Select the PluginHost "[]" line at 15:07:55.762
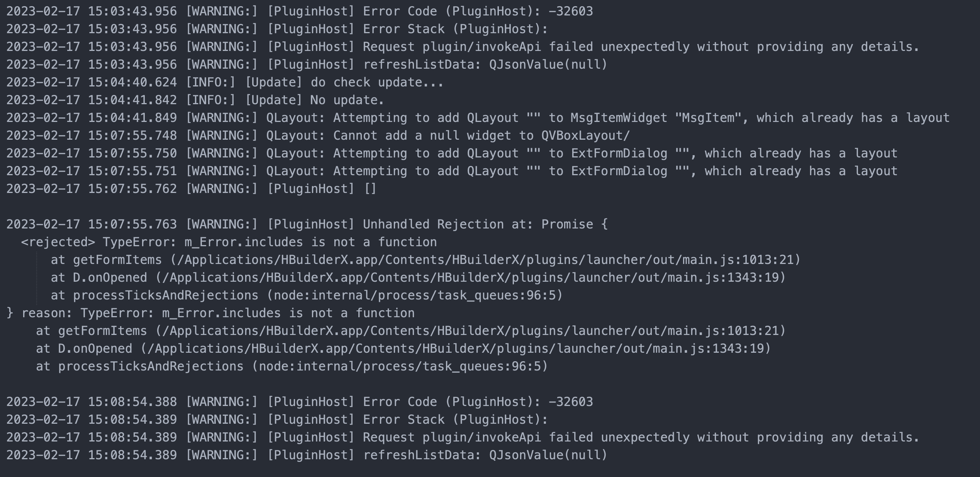 (191, 189)
